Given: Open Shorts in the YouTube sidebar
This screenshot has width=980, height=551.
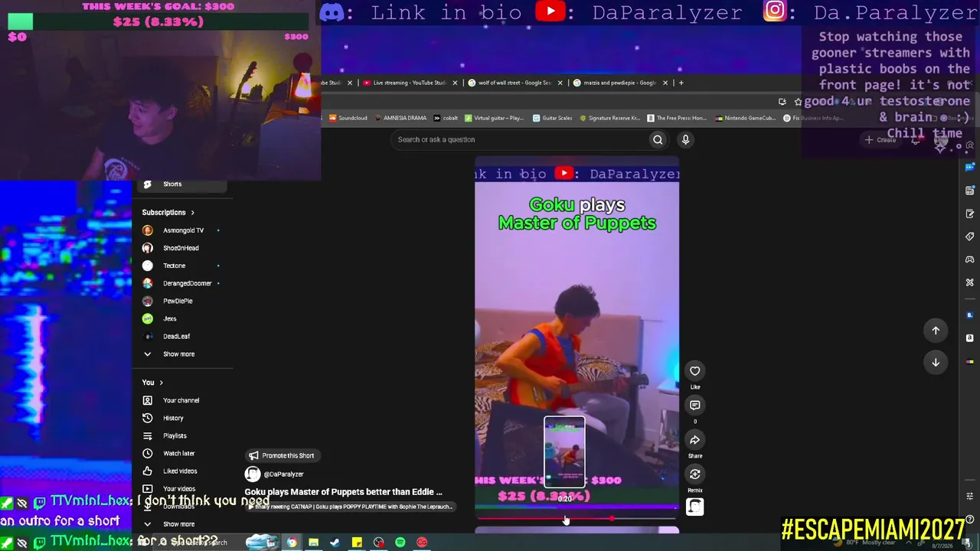Looking at the screenshot, I should pos(182,184).
